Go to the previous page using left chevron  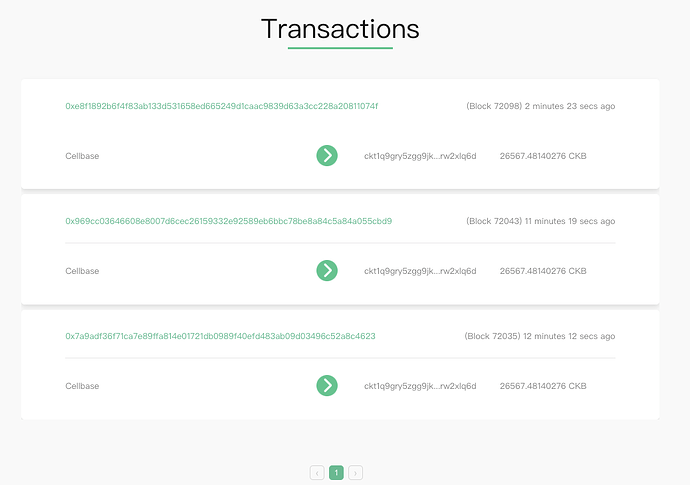click(317, 473)
